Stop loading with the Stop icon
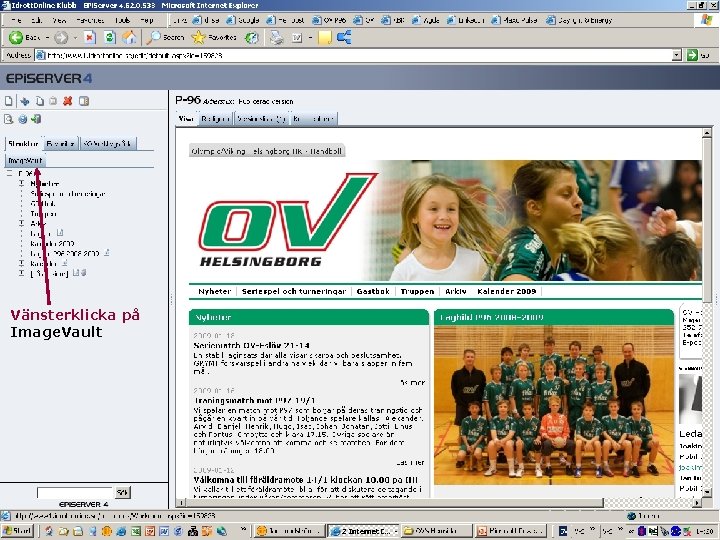 90,37
